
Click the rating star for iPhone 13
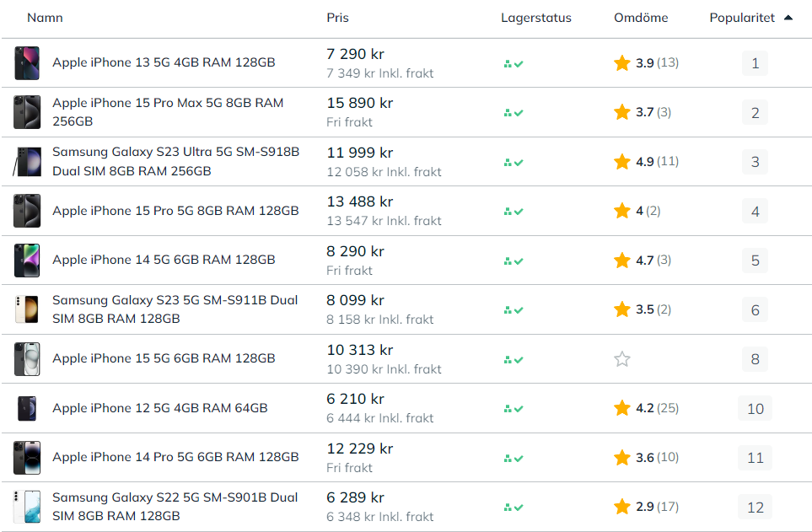pyautogui.click(x=622, y=62)
